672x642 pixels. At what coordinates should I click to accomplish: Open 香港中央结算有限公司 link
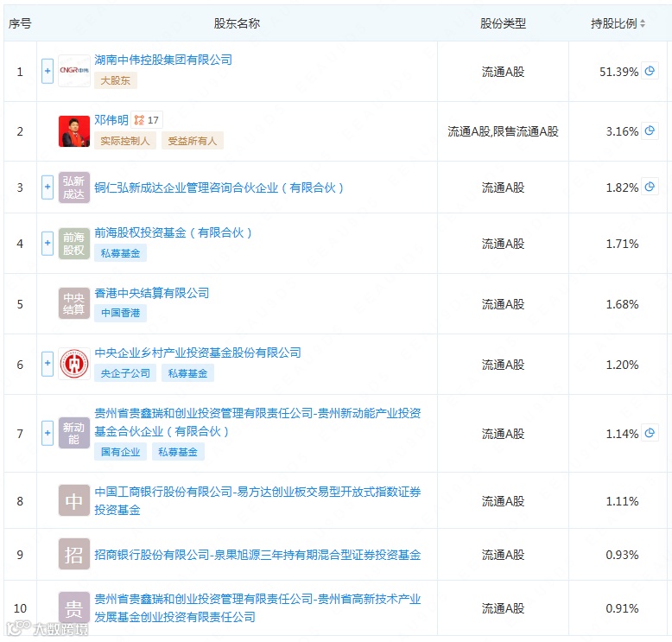(152, 293)
